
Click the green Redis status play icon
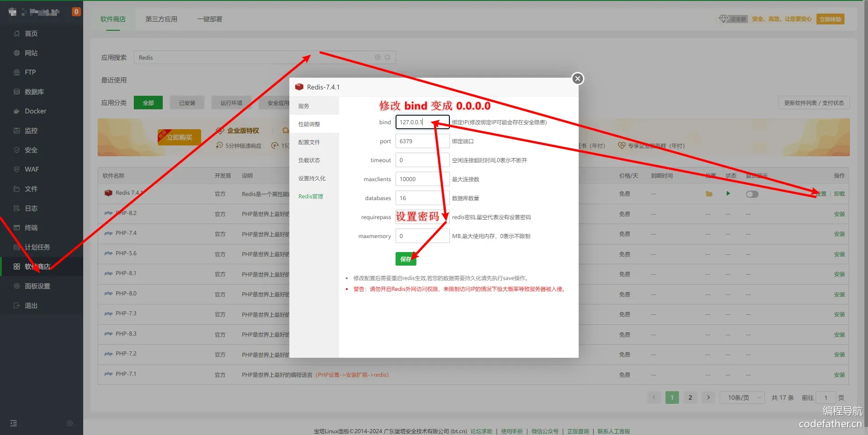[x=728, y=194]
